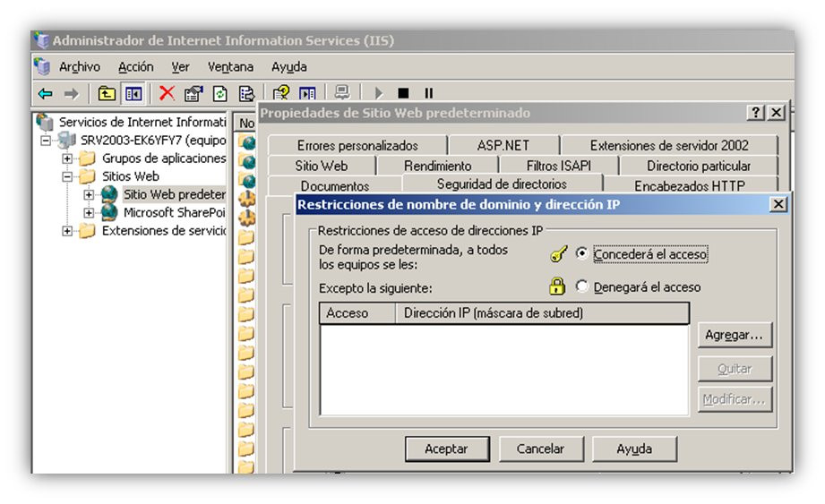The height and width of the screenshot is (504, 825).
Task: Open the Acción menu
Action: coord(136,67)
